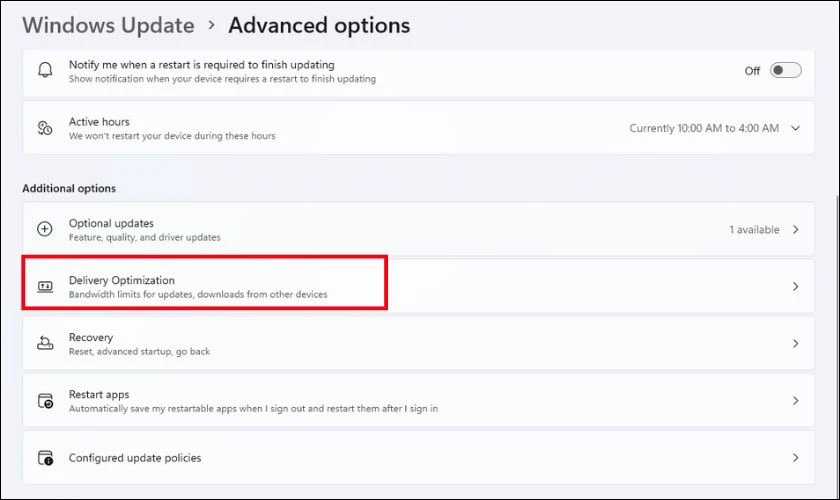The height and width of the screenshot is (500, 840).
Task: Open Configured update policies label
Action: 135,458
